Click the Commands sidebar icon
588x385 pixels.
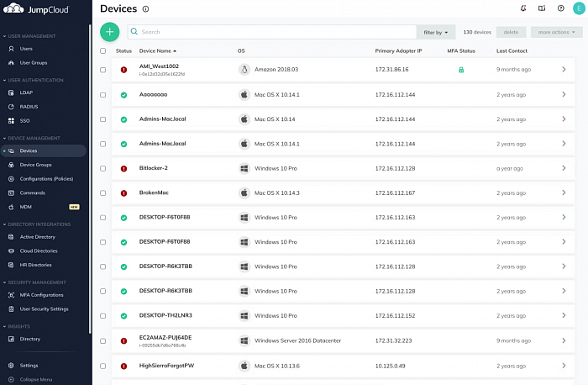click(11, 192)
